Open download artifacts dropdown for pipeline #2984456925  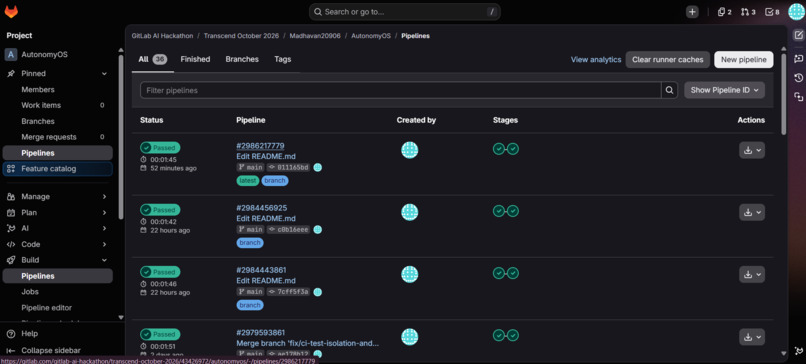(x=752, y=212)
